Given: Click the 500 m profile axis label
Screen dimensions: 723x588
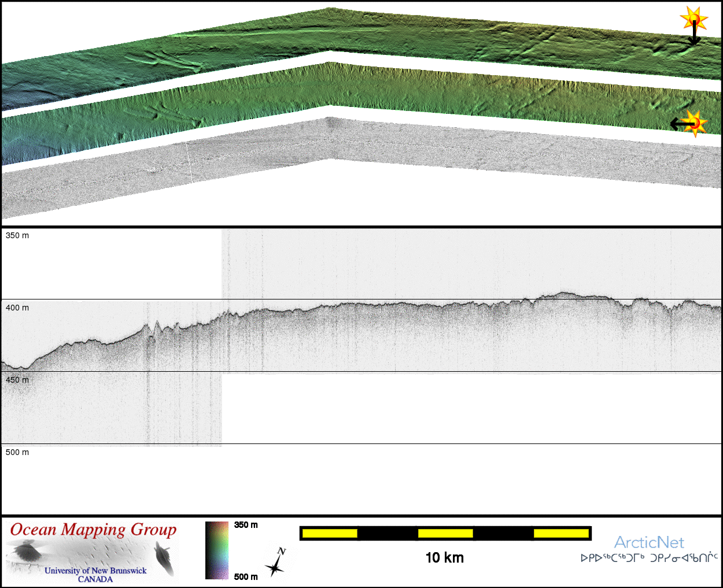Looking at the screenshot, I should pos(17,452).
